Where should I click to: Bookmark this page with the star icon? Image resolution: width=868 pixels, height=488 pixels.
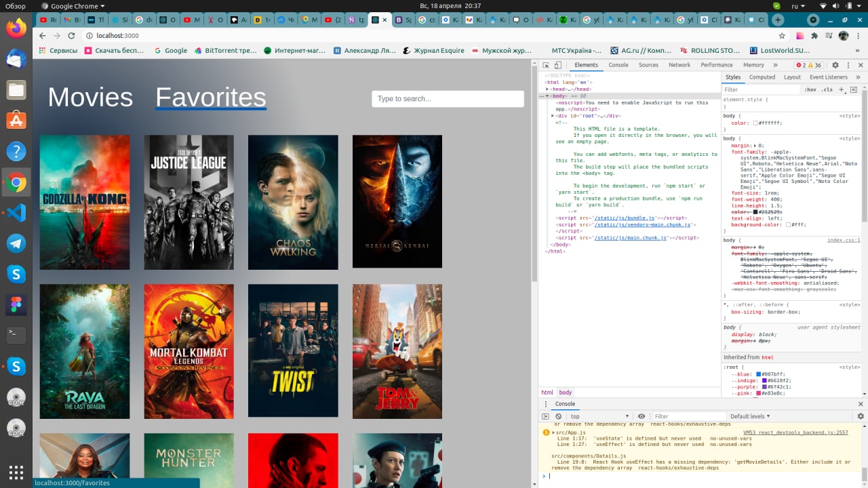tap(782, 35)
